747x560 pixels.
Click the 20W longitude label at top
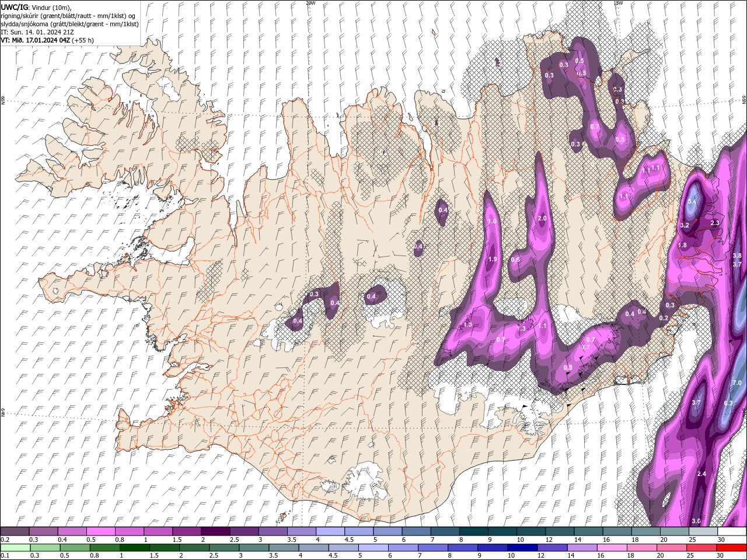(310, 3)
